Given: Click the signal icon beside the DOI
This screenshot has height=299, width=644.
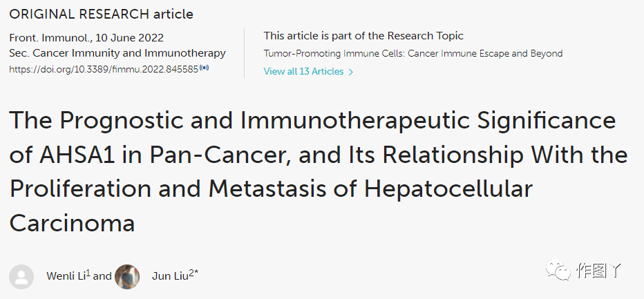Looking at the screenshot, I should [x=205, y=68].
